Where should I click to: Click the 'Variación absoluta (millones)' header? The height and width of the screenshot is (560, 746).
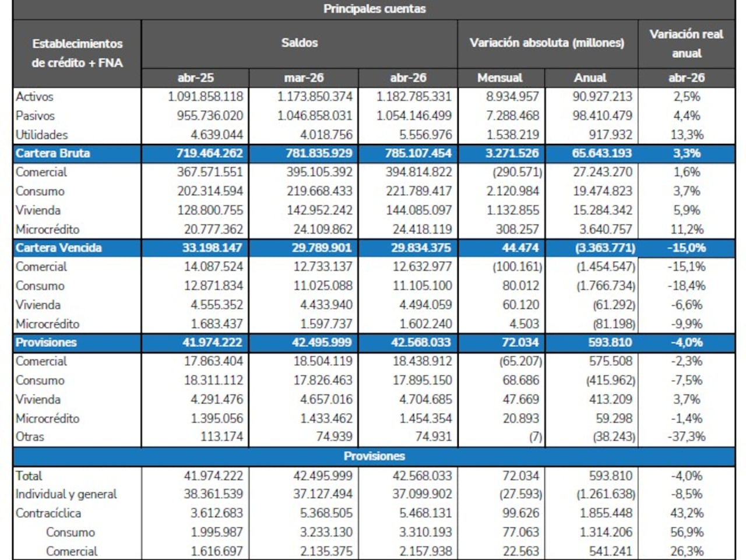(x=547, y=43)
